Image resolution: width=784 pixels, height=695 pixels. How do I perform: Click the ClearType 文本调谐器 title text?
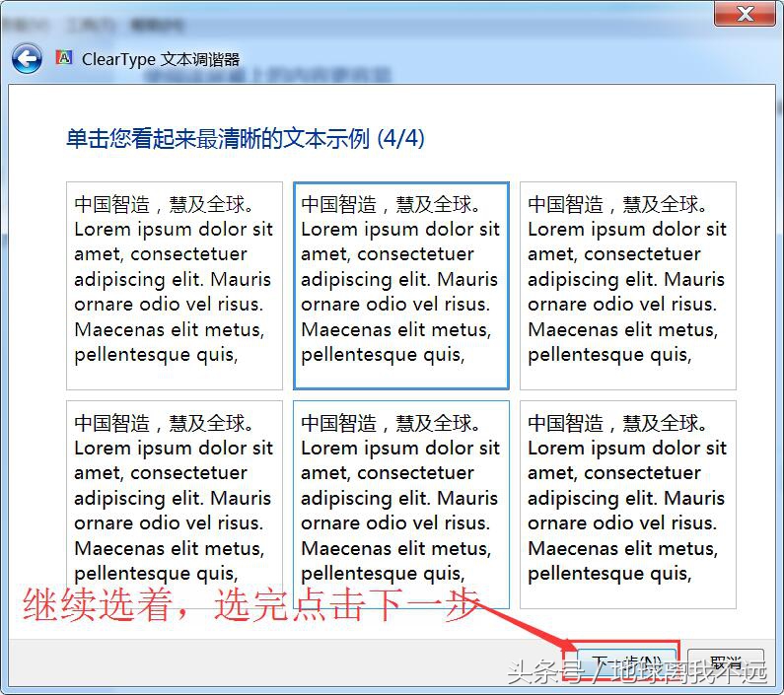tap(161, 59)
